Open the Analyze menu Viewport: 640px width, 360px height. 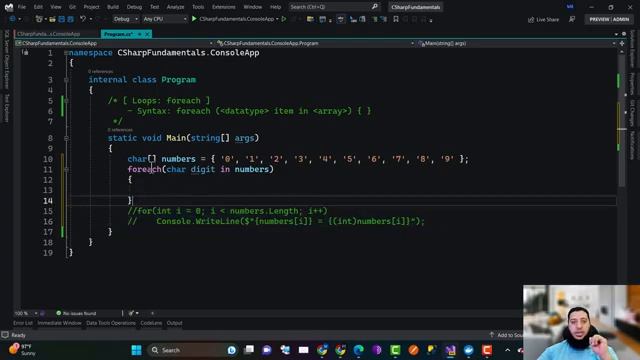point(175,7)
